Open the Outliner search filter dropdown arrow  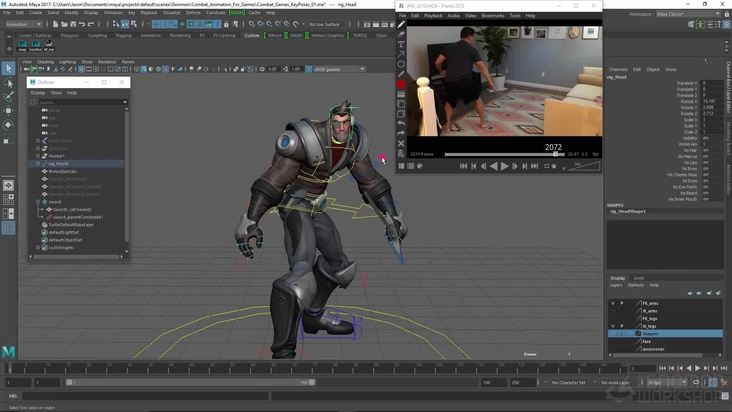125,102
